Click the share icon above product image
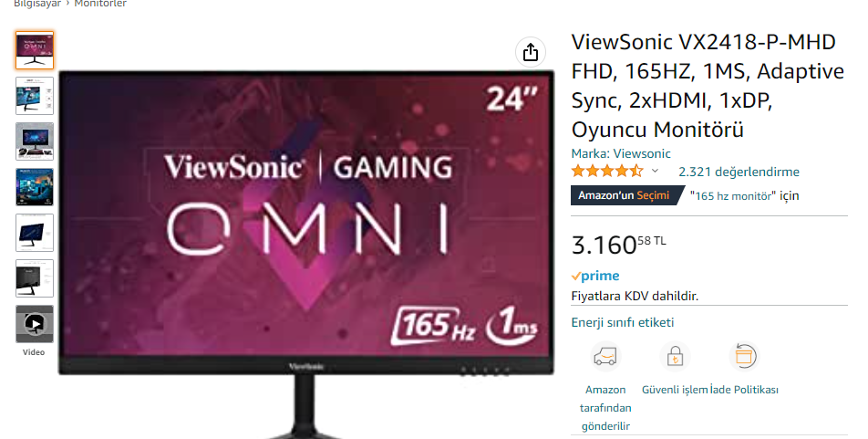The height and width of the screenshot is (439, 868). point(531,52)
